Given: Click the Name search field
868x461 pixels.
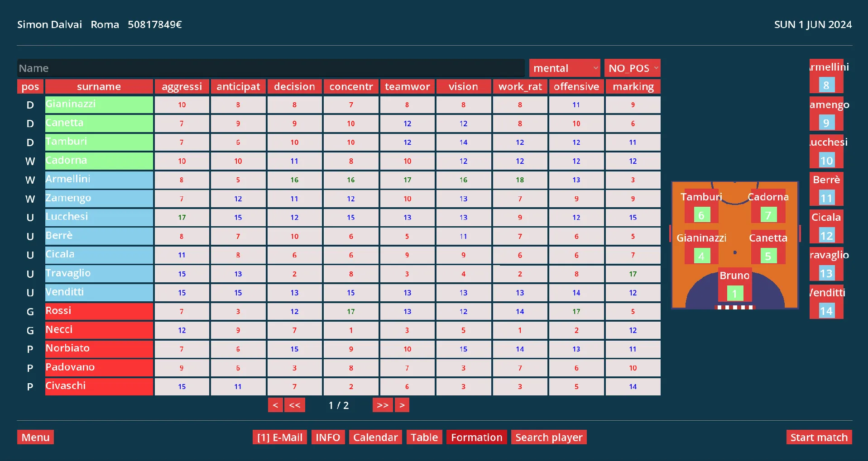Looking at the screenshot, I should click(271, 68).
